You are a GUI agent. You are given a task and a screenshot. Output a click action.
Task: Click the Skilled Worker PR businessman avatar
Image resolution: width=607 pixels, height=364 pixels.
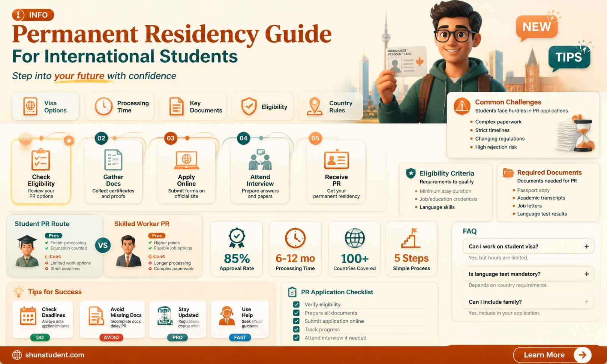click(x=128, y=251)
